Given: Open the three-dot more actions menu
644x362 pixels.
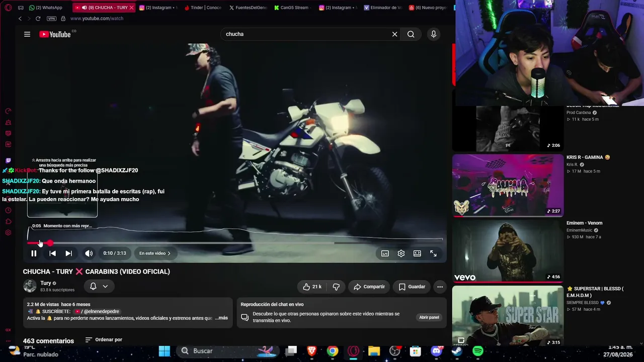Looking at the screenshot, I should pyautogui.click(x=440, y=287).
